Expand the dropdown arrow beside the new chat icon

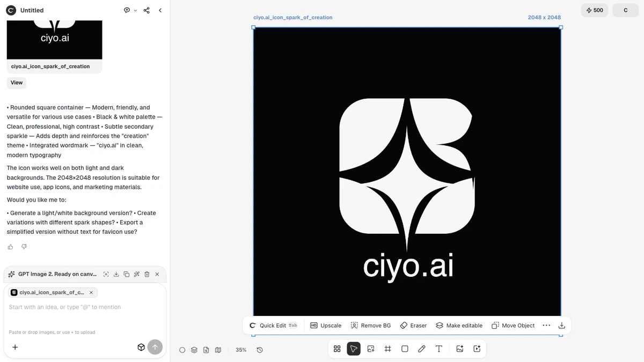135,10
